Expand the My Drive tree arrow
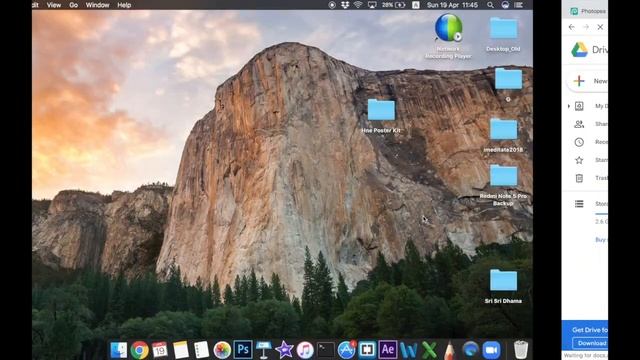Image resolution: width=640 pixels, height=360 pixels. (569, 106)
